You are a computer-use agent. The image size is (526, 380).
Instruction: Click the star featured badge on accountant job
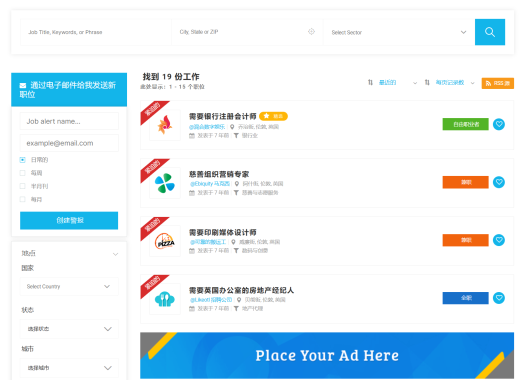pyautogui.click(x=273, y=116)
